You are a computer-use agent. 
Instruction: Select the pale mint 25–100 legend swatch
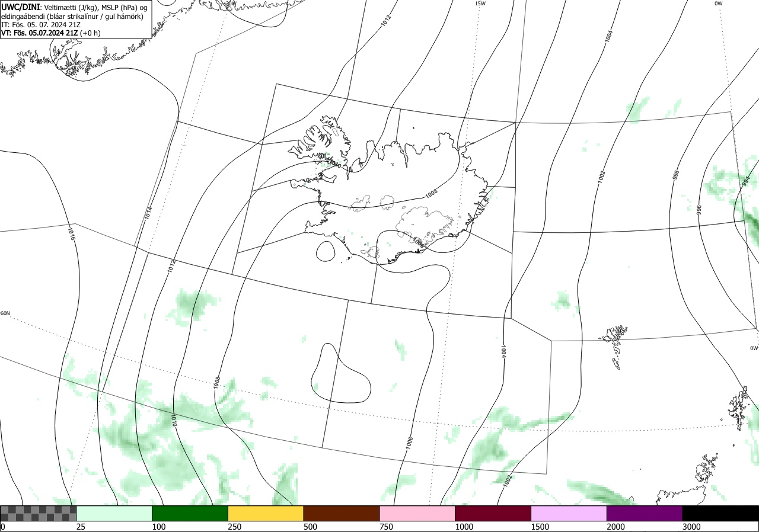[x=114, y=513]
